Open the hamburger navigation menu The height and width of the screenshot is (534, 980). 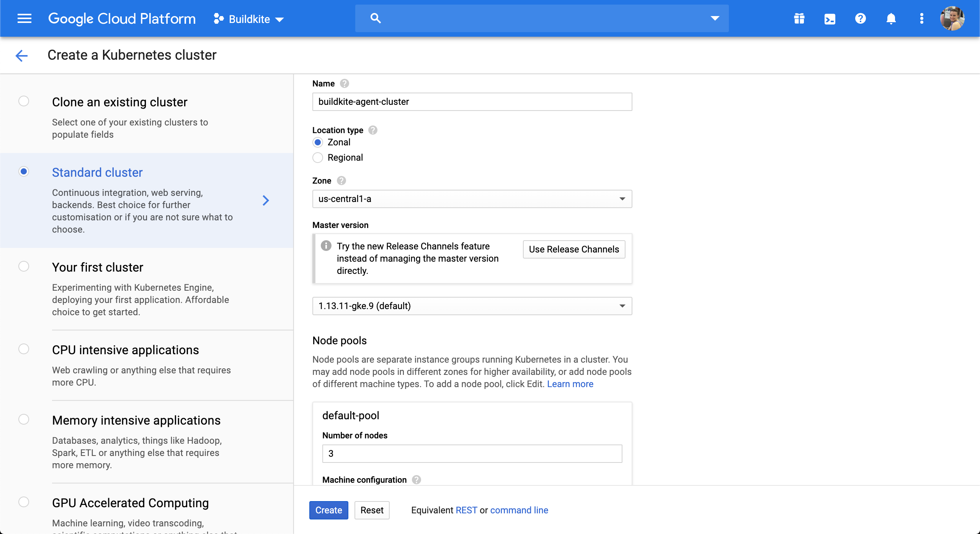pyautogui.click(x=24, y=18)
